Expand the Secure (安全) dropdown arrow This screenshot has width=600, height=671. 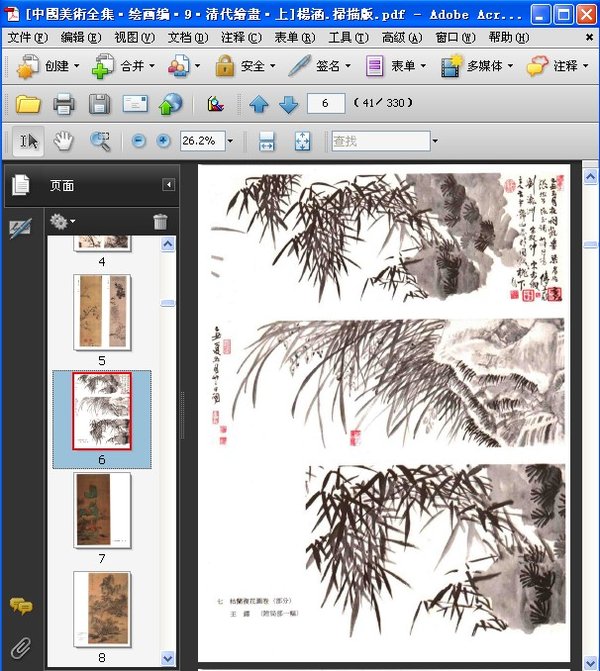(273, 66)
